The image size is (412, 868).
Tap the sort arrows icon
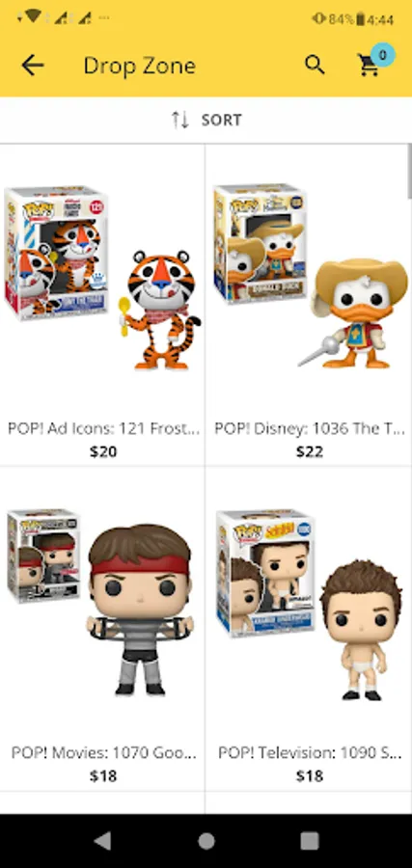point(180,120)
